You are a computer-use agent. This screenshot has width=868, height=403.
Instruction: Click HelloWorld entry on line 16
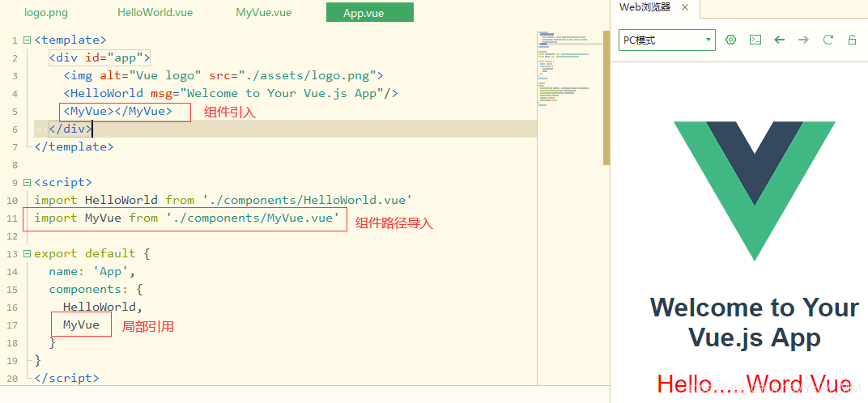point(103,307)
